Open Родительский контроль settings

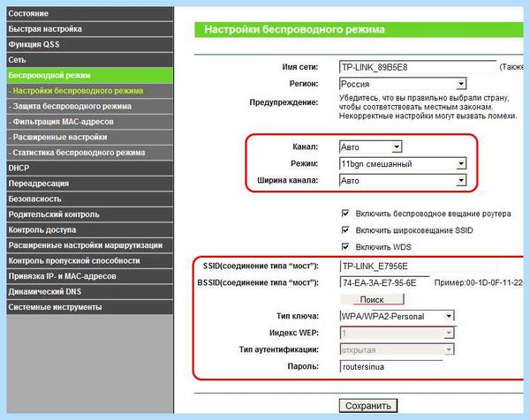(89, 214)
